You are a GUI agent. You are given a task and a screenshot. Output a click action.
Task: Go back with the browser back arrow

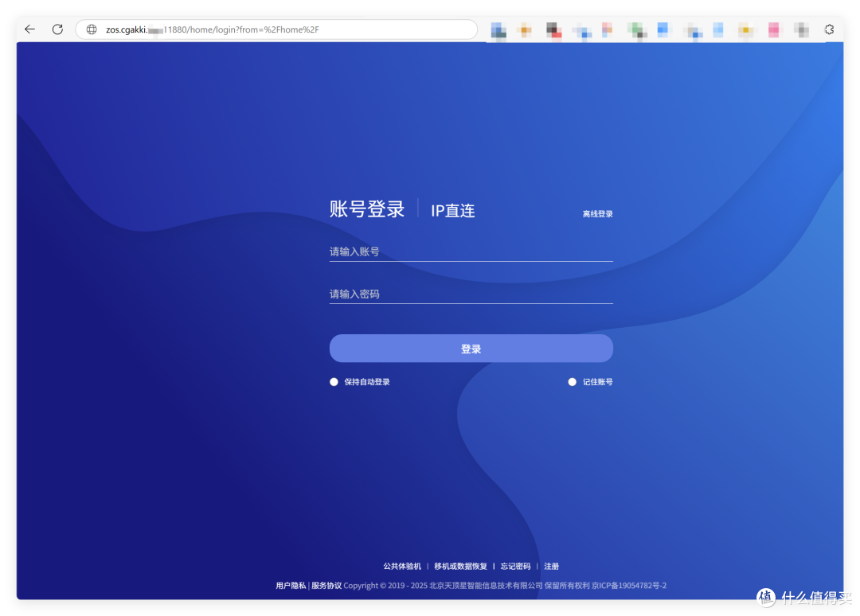(29, 29)
